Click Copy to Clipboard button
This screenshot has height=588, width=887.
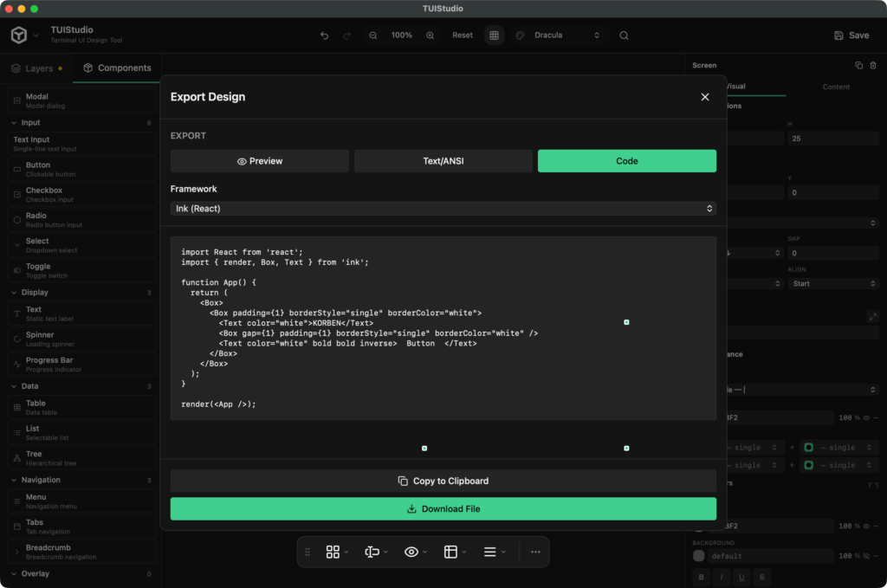pos(443,481)
